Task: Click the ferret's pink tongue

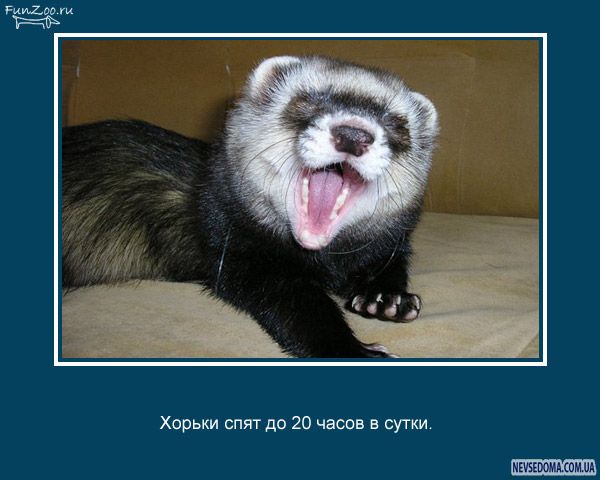Action: pyautogui.click(x=323, y=200)
